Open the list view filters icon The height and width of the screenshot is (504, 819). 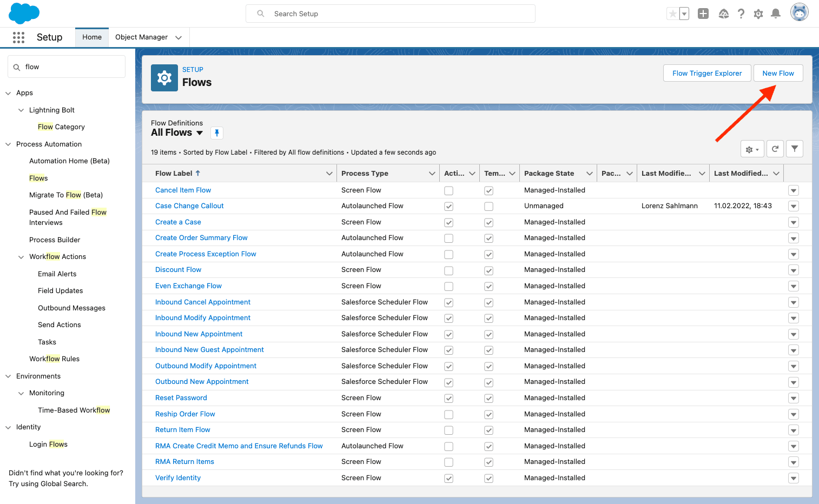click(794, 149)
